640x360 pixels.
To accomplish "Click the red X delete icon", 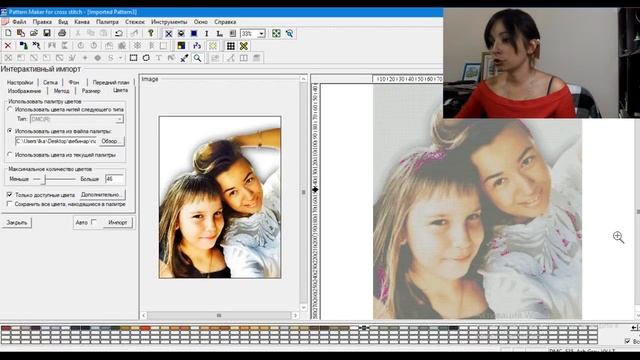I will [8, 46].
